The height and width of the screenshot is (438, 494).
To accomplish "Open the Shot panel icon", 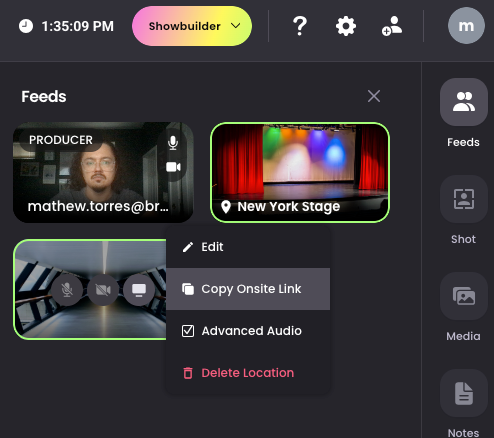I will tap(463, 199).
